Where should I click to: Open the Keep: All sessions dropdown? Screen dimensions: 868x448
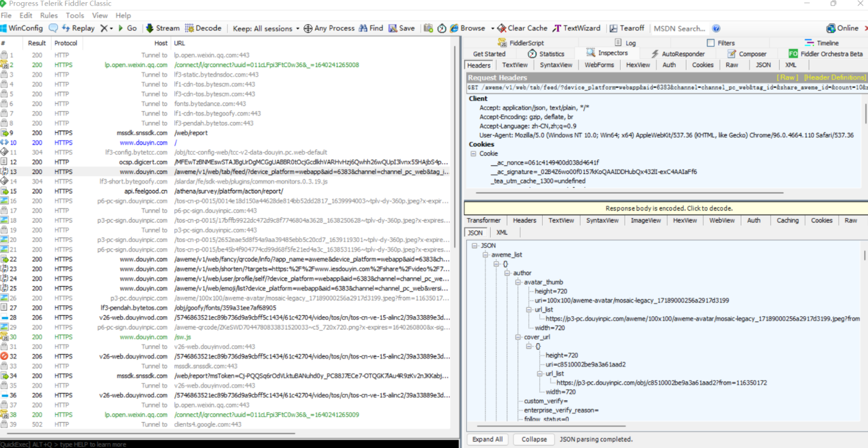click(x=266, y=29)
